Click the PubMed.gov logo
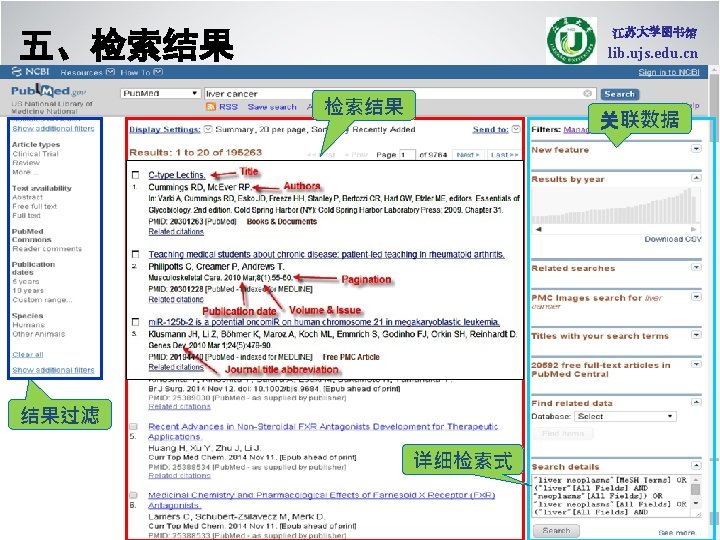Screen dimensions: 720x540 point(48,90)
